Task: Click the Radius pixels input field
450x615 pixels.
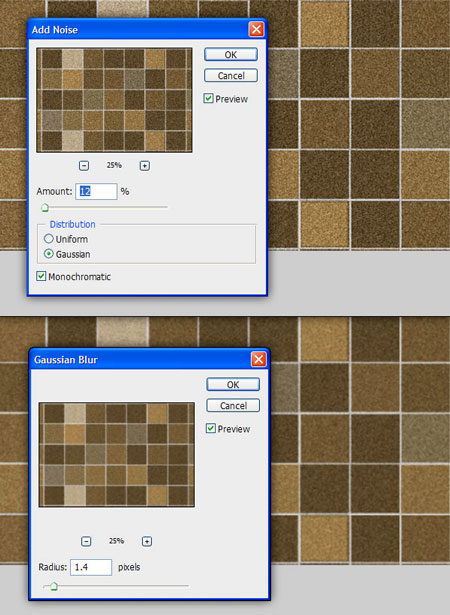Action: point(91,567)
